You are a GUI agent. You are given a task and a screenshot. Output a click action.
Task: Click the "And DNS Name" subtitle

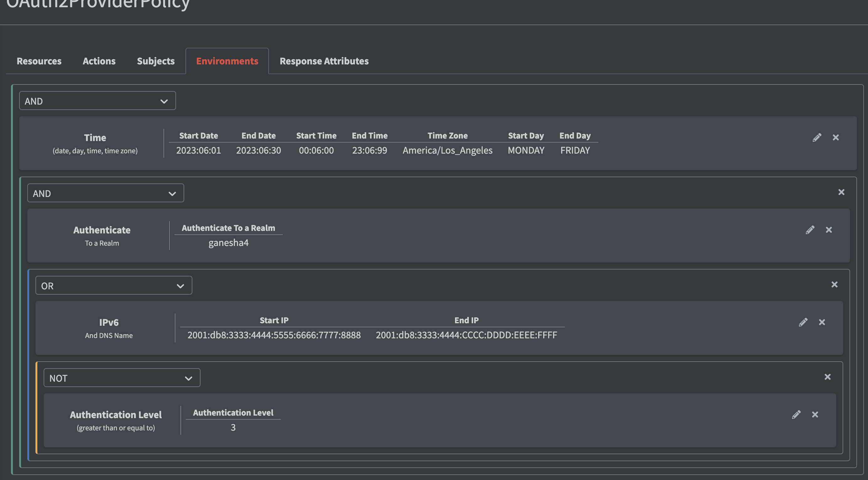point(109,335)
